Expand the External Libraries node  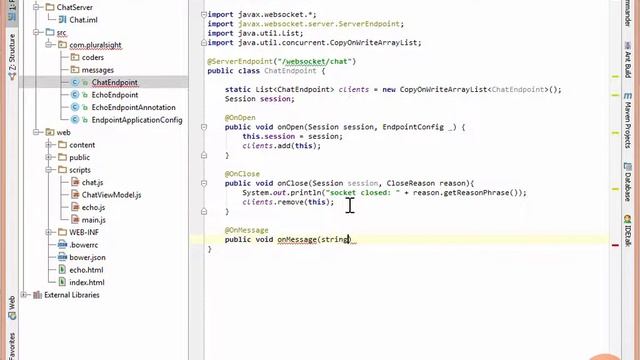24,295
